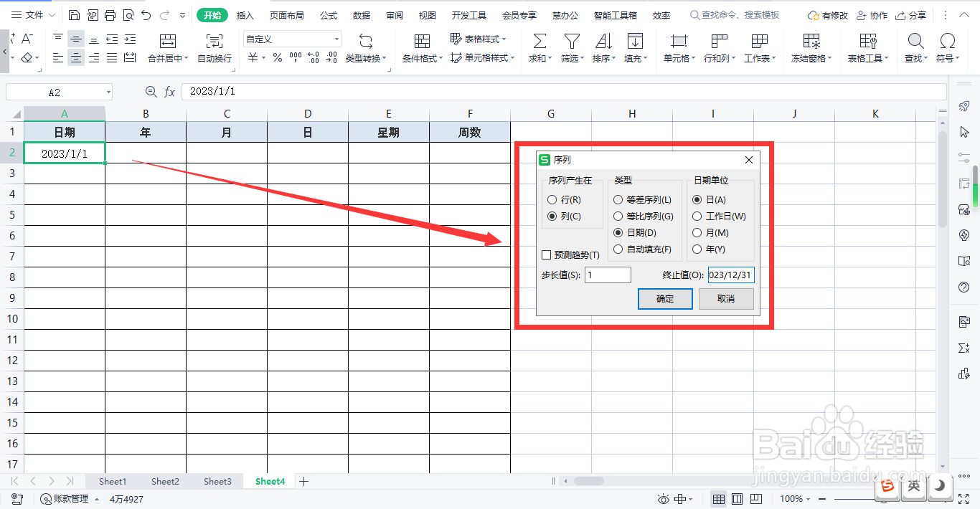Image resolution: width=980 pixels, height=509 pixels.
Task: Cancel the 序列 dialog
Action: [x=725, y=299]
